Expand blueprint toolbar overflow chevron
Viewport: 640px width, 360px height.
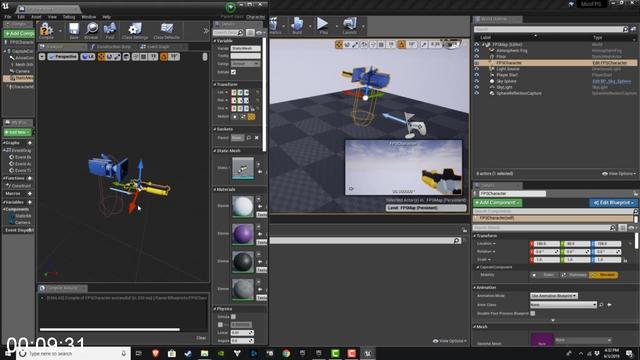(x=206, y=31)
